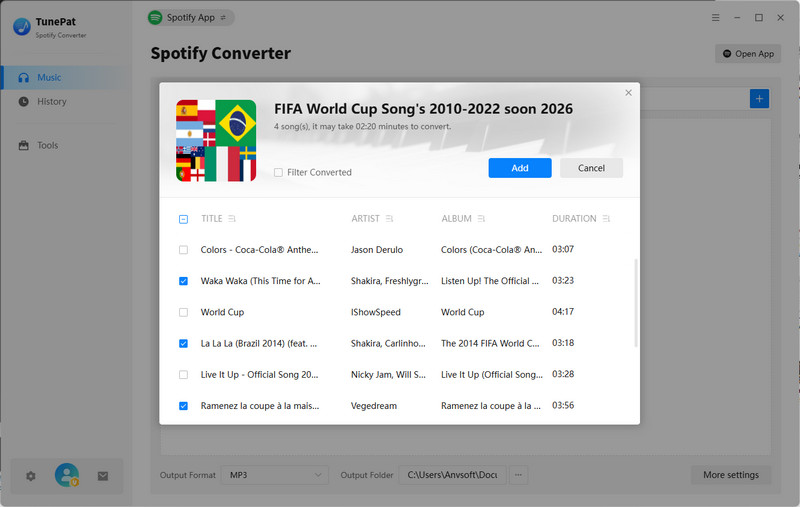Click artist Nicky Jam, Will S...
The width and height of the screenshot is (800, 507).
click(x=388, y=374)
